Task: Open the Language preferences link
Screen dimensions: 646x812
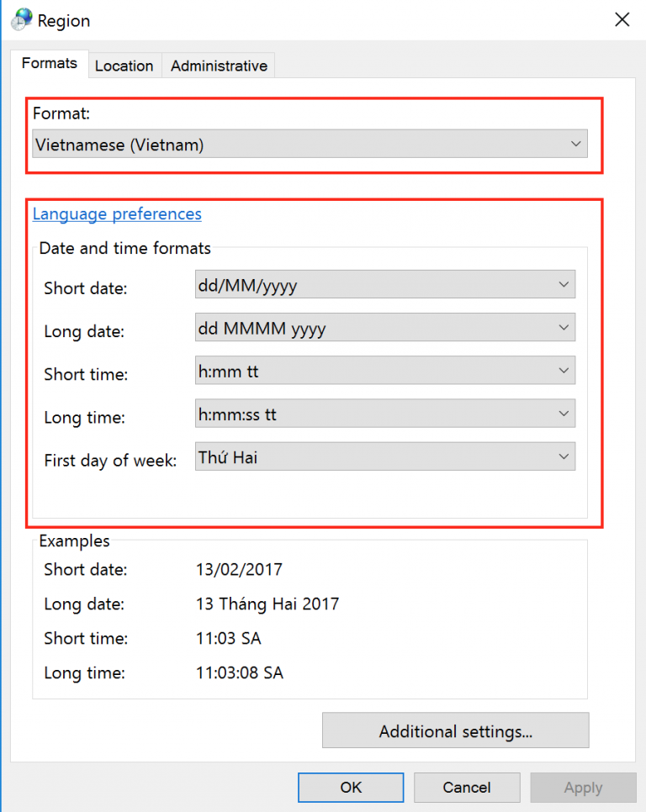Action: click(117, 214)
